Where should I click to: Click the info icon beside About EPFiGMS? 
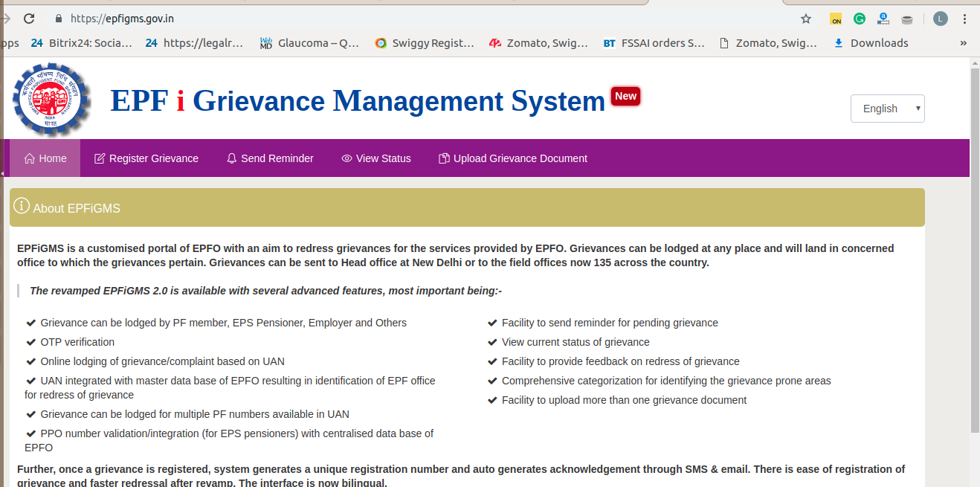point(20,207)
